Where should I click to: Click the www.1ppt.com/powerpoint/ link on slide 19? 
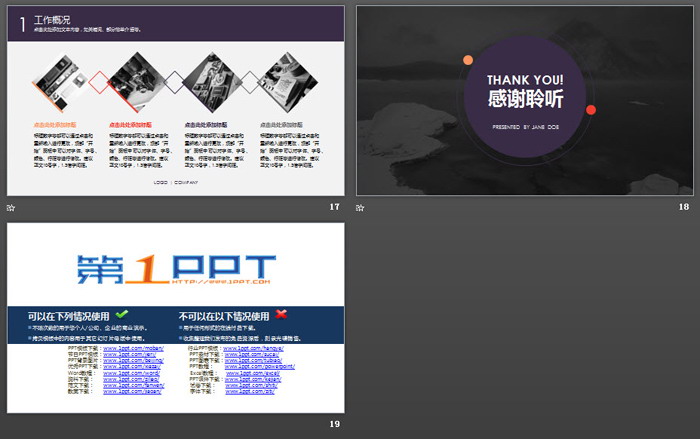click(x=260, y=367)
